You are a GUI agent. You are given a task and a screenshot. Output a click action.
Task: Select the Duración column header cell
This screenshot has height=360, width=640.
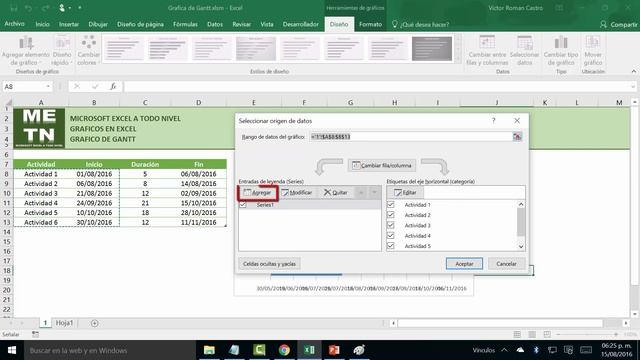(145, 164)
